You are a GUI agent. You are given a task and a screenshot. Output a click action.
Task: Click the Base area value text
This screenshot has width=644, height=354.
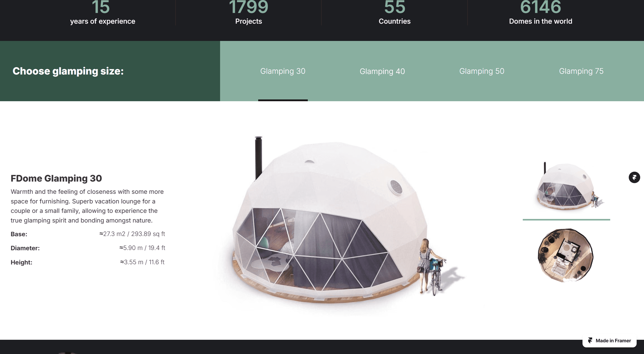tap(132, 234)
